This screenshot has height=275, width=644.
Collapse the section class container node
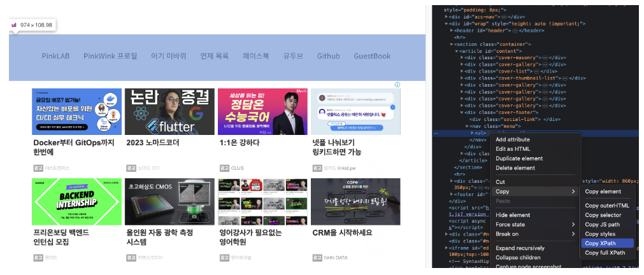pyautogui.click(x=452, y=45)
